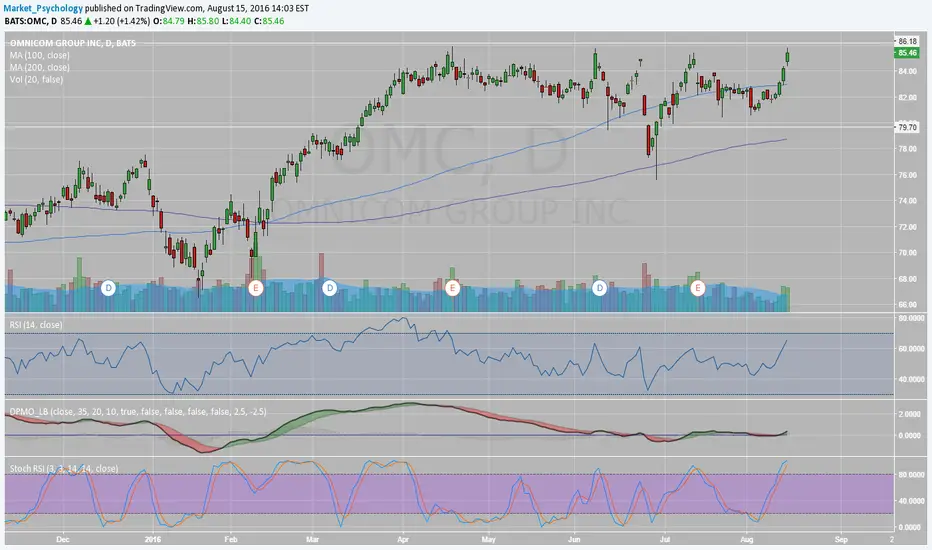Click the Jul label on time axis

click(x=665, y=540)
